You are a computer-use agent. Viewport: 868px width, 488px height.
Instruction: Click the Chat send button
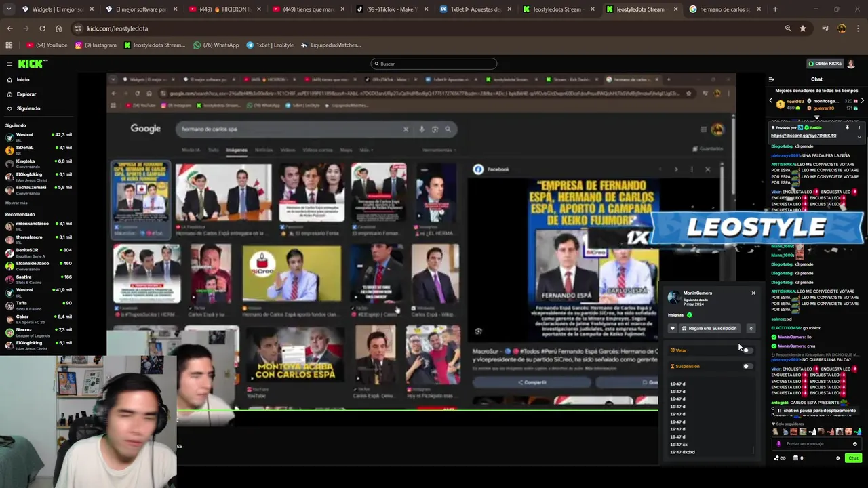[853, 458]
